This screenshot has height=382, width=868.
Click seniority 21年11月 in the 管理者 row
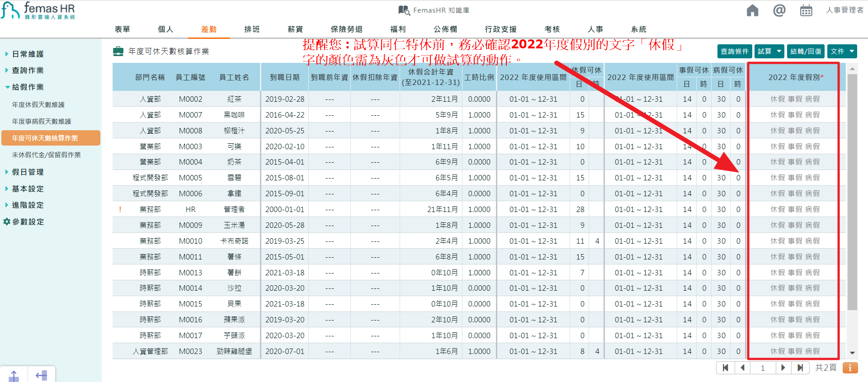pyautogui.click(x=443, y=209)
